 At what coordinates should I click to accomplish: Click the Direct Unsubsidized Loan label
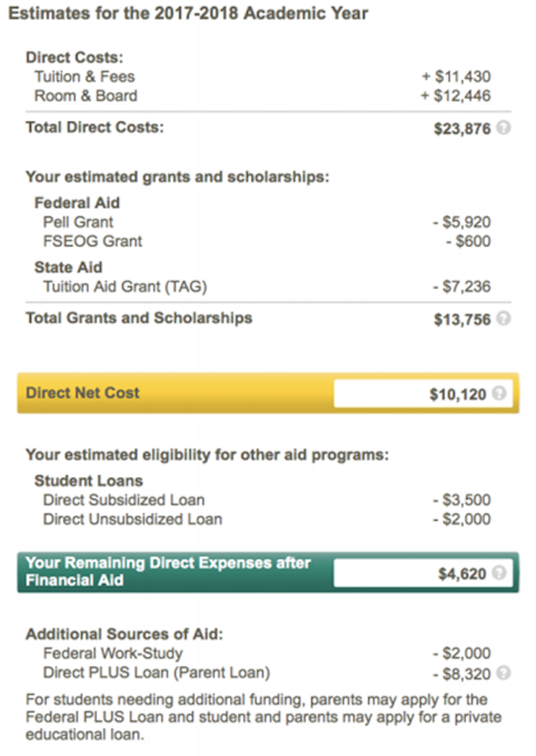point(132,519)
